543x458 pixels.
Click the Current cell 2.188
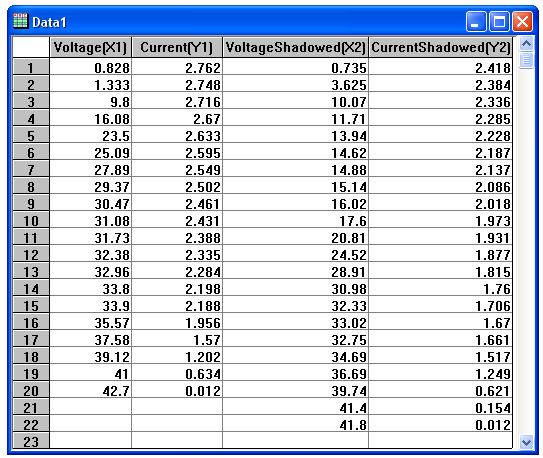click(x=177, y=305)
